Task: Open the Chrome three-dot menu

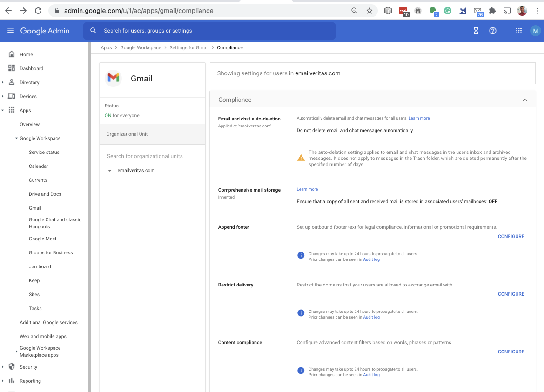Action: 537,11
